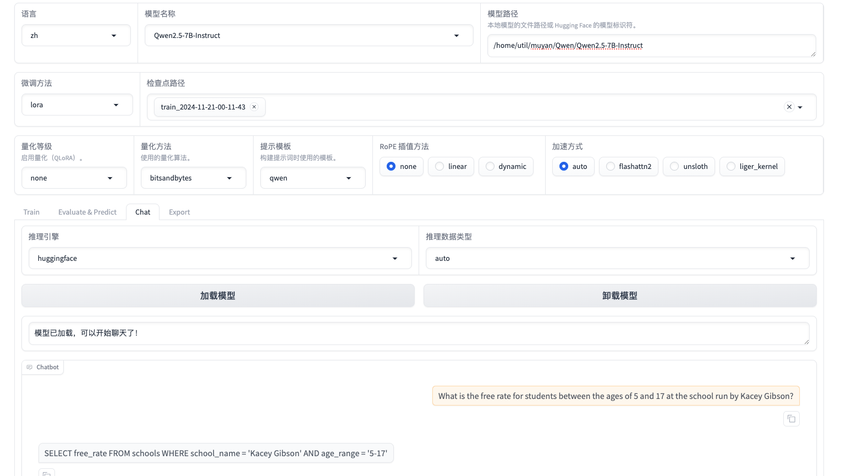Enable flashattn2 acceleration
This screenshot has height=476, width=868.
(611, 166)
